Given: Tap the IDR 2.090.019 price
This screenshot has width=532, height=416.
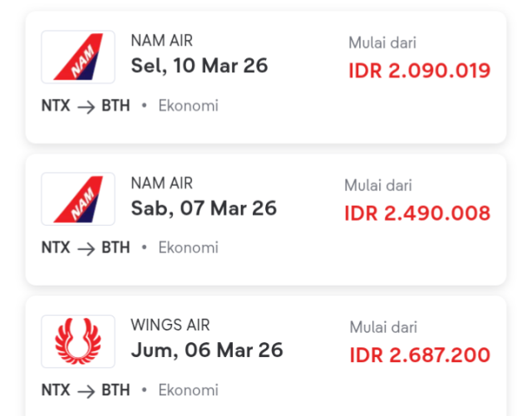Looking at the screenshot, I should tap(420, 71).
